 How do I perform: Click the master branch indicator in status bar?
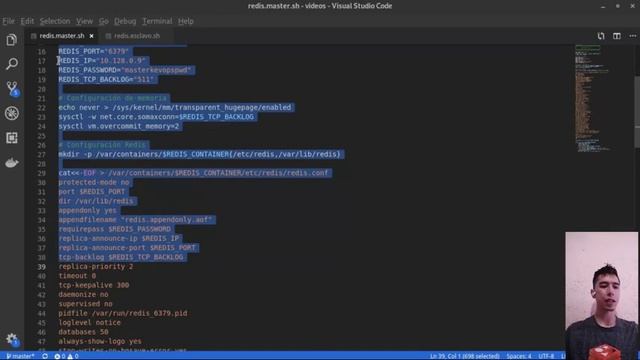pyautogui.click(x=20, y=356)
